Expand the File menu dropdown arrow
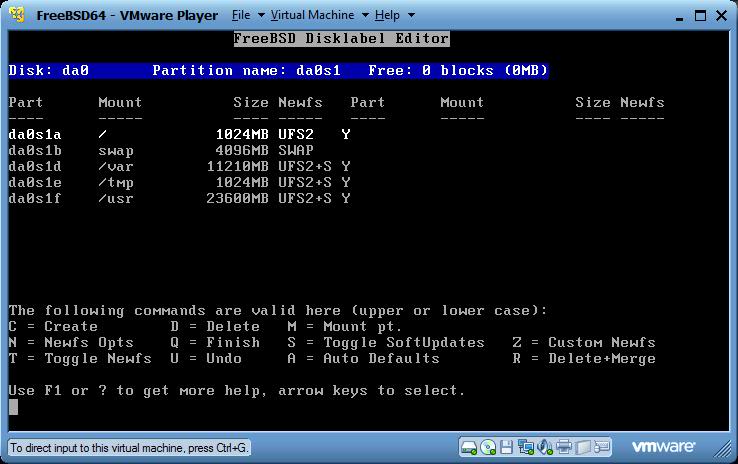738x464 pixels. (261, 15)
